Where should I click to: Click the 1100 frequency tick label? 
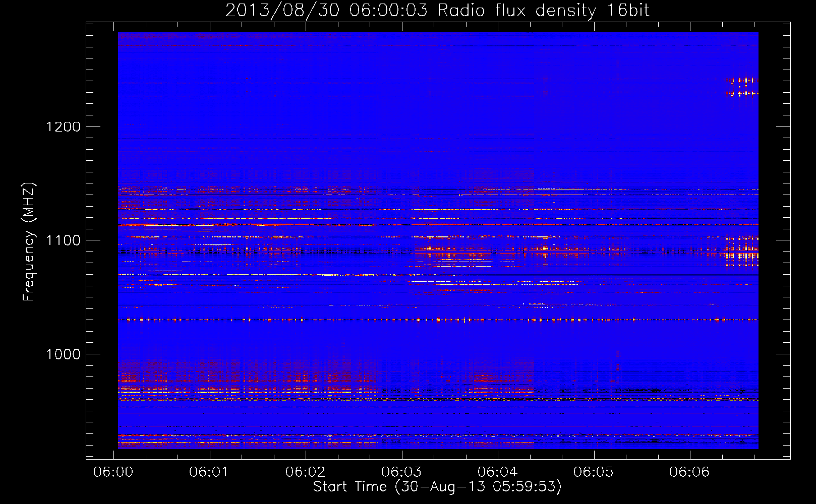(x=63, y=240)
